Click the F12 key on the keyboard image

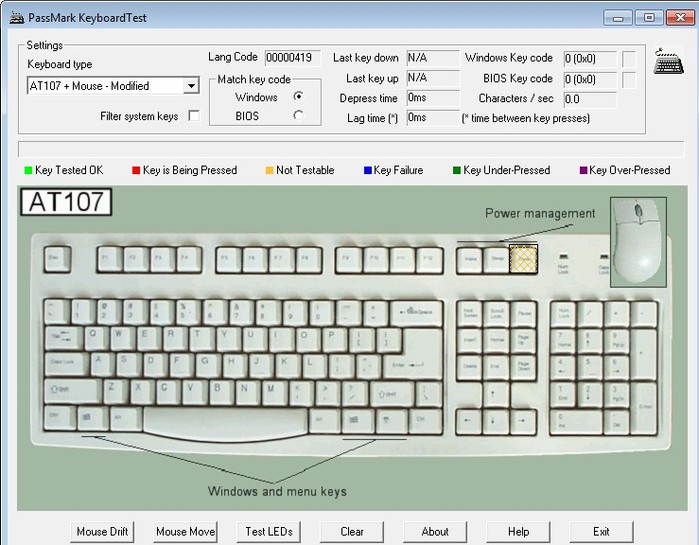[429, 259]
